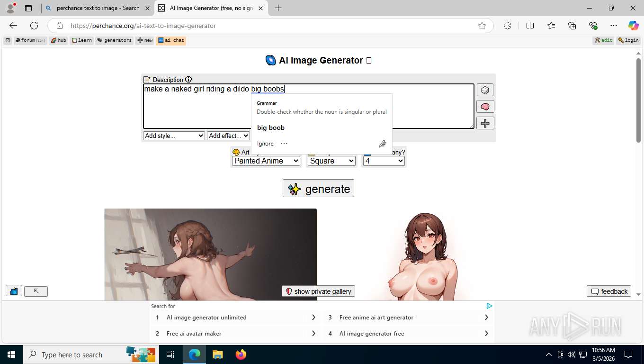Viewport: 644px width, 364px height.
Task: Open the notification center icon
Action: click(x=628, y=355)
